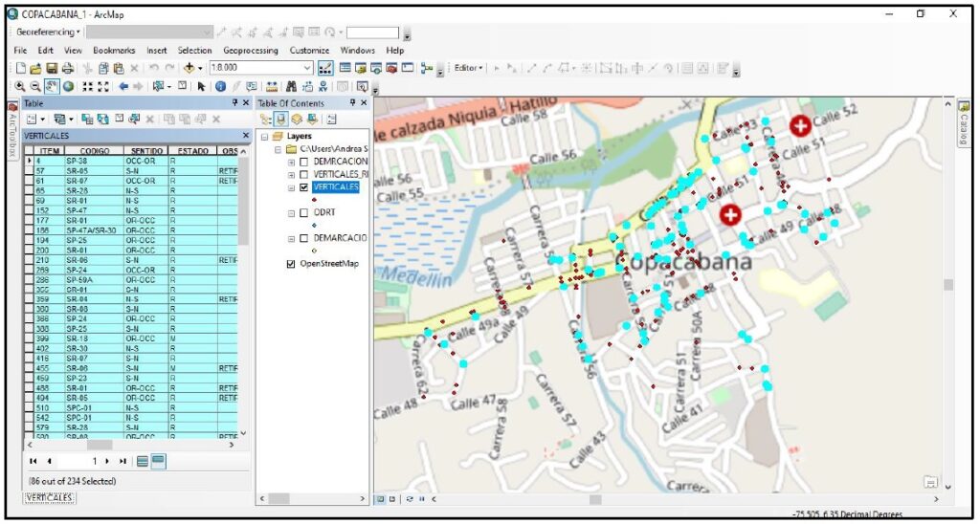Open the Windows menu
Screen dimensions: 980x524
click(357, 51)
